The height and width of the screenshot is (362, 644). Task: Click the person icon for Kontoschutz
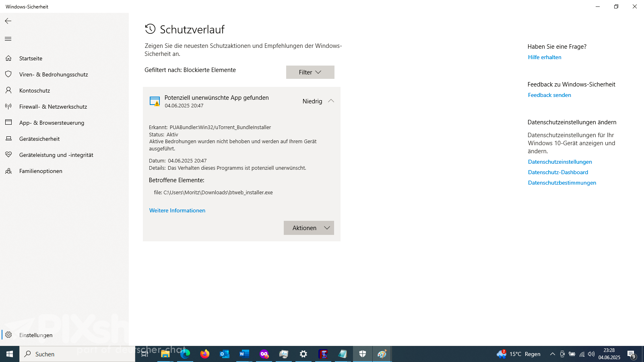(x=8, y=90)
